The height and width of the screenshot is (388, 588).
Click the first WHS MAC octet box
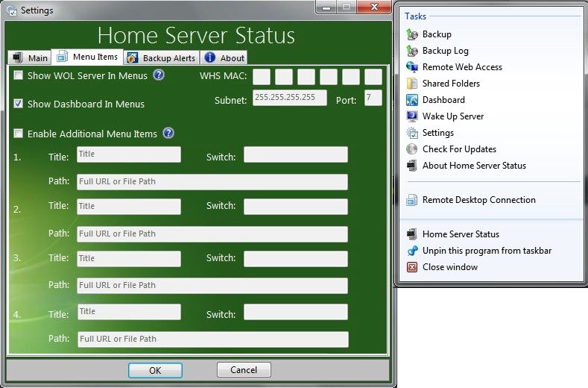coord(262,77)
